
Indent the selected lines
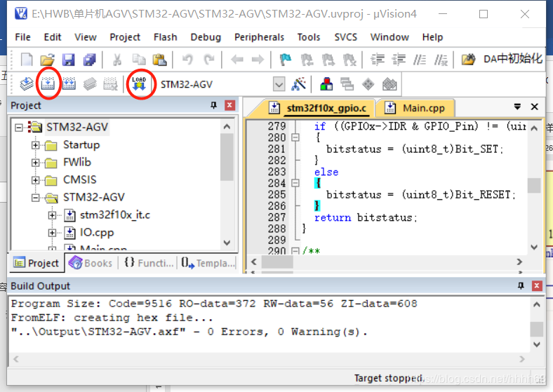tap(378, 59)
